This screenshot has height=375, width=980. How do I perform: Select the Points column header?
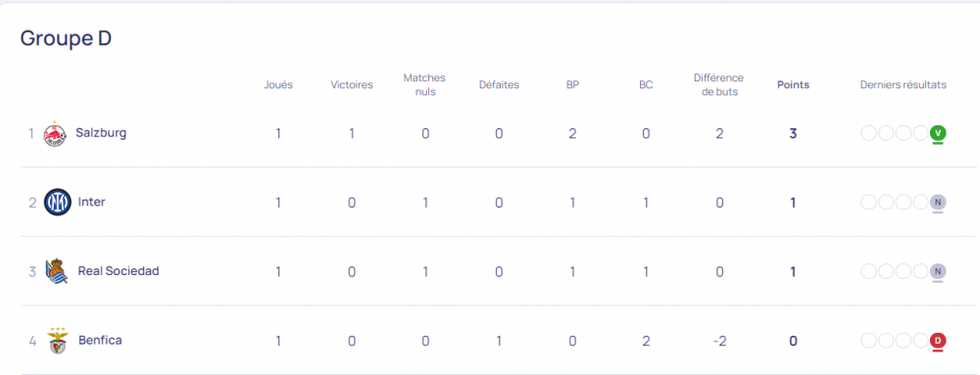point(793,85)
